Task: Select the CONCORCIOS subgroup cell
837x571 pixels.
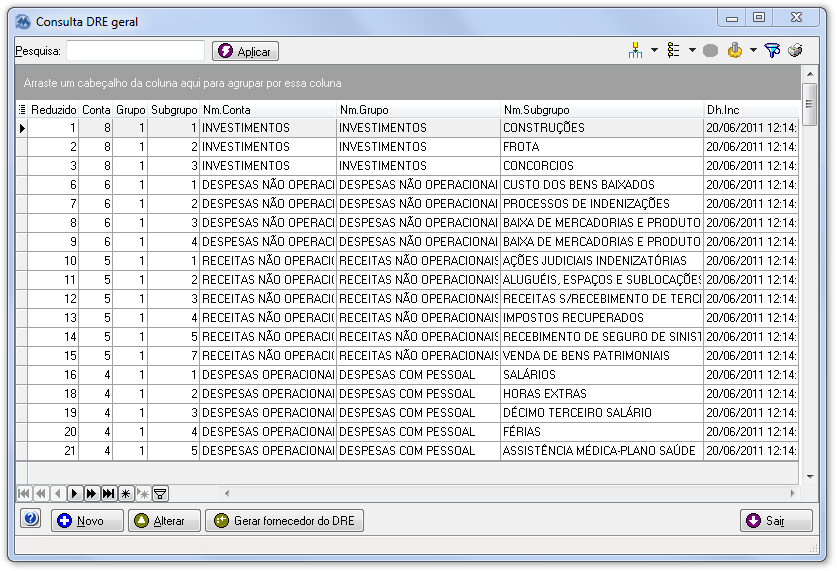Action: tap(602, 166)
